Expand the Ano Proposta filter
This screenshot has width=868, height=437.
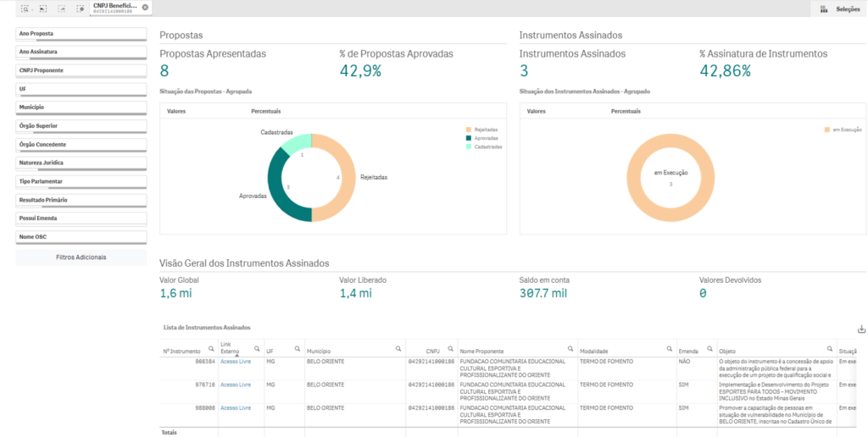click(81, 34)
